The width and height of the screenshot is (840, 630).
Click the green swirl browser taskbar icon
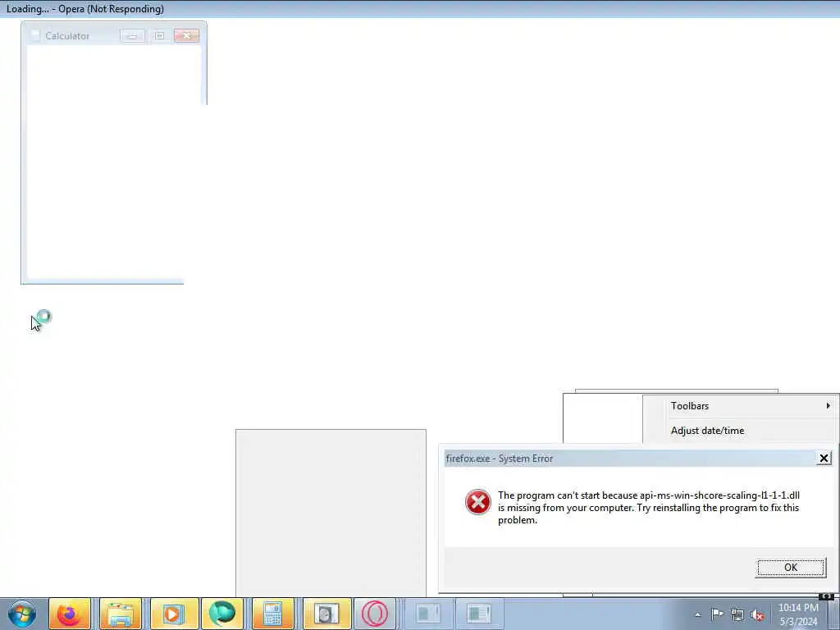click(222, 614)
